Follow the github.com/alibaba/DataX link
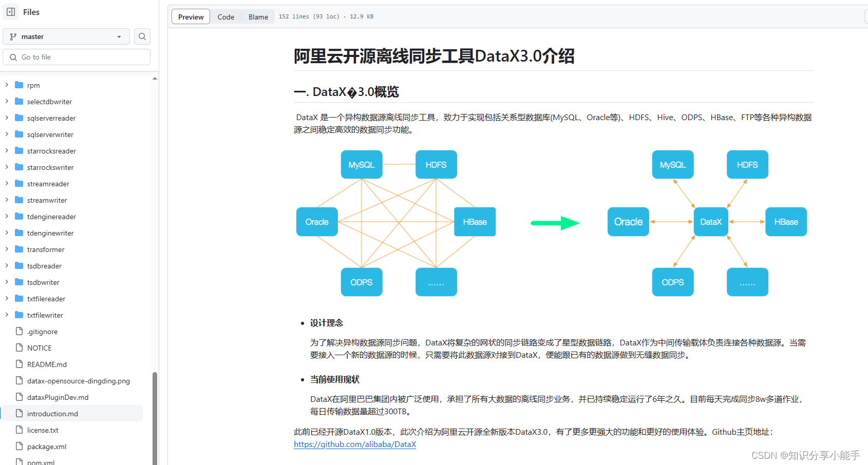This screenshot has width=868, height=465. (x=355, y=444)
